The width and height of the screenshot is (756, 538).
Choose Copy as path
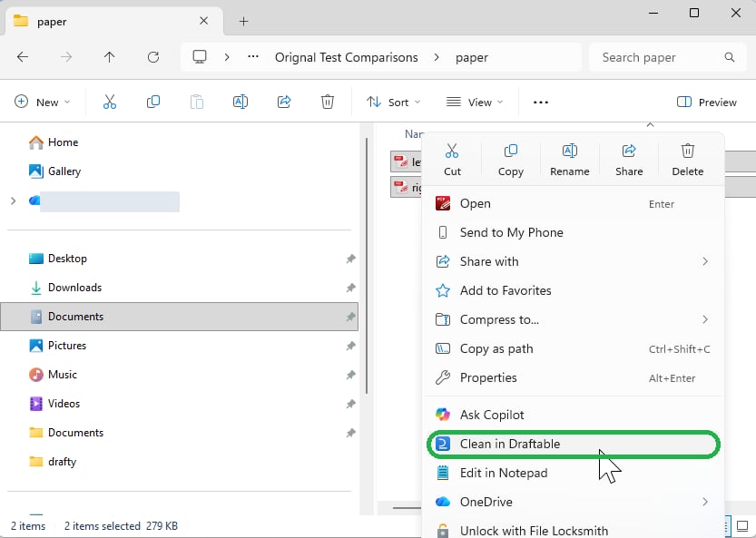click(x=574, y=348)
